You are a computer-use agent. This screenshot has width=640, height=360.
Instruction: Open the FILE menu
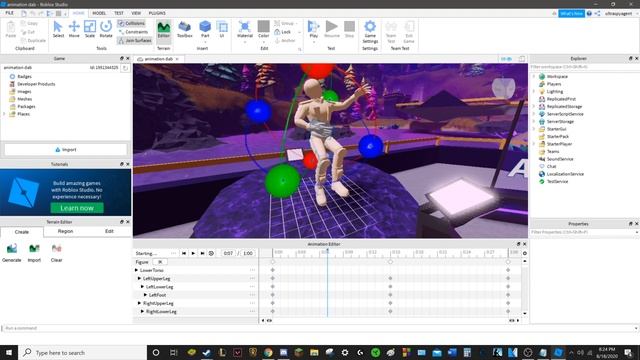click(9, 13)
